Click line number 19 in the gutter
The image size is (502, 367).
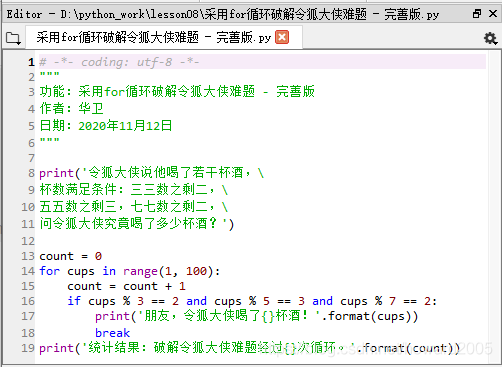pyautogui.click(x=28, y=348)
